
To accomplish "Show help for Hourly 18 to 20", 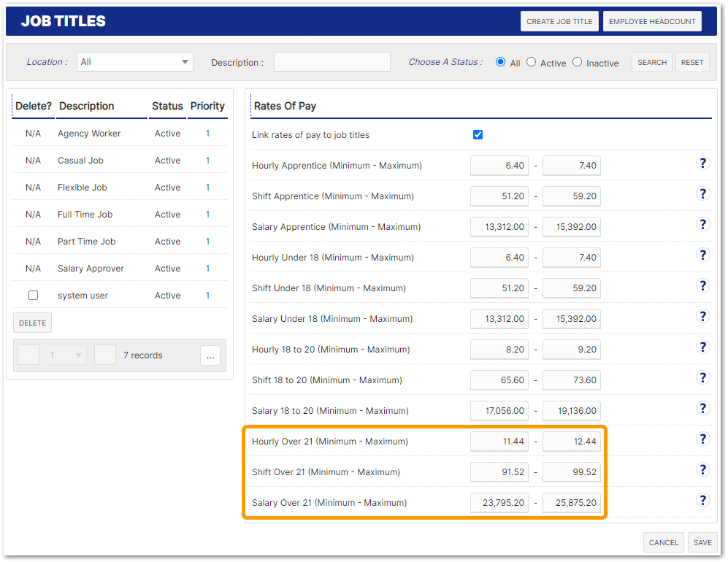I will point(702,347).
